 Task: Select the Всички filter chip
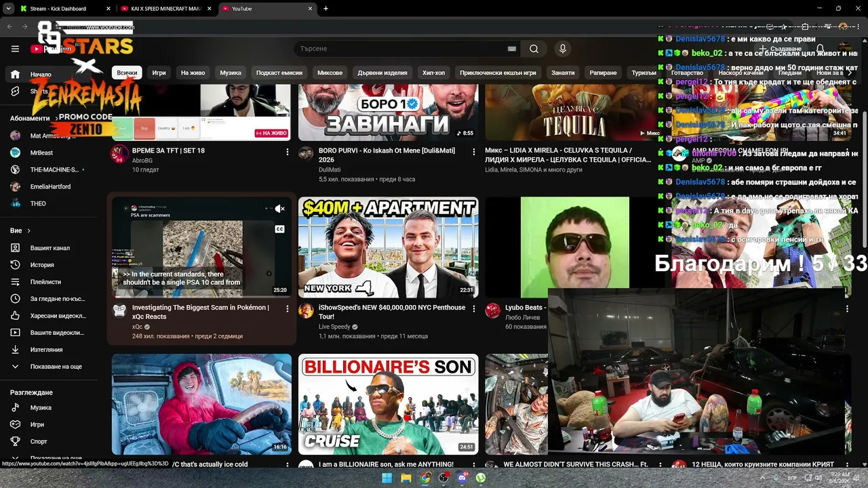pyautogui.click(x=127, y=73)
